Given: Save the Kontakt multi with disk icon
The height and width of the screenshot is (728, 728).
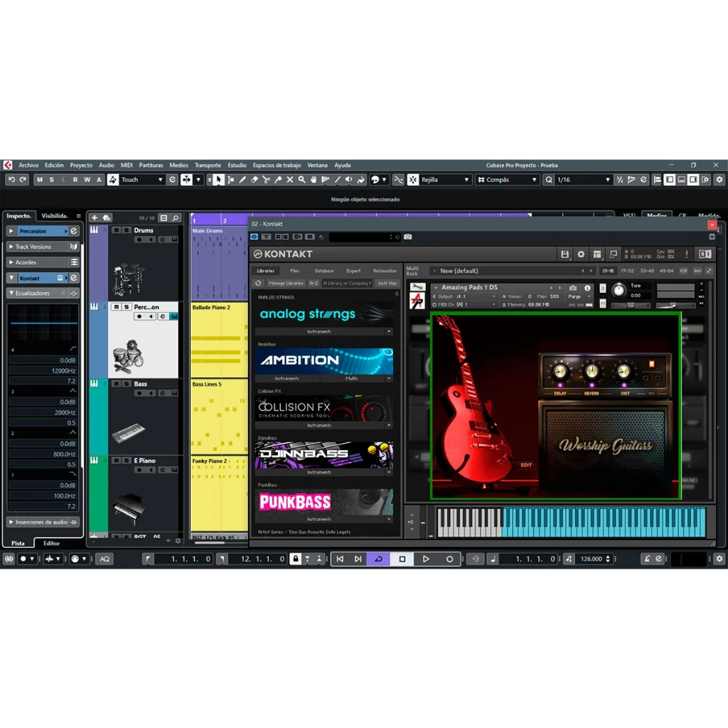Looking at the screenshot, I should [564, 254].
